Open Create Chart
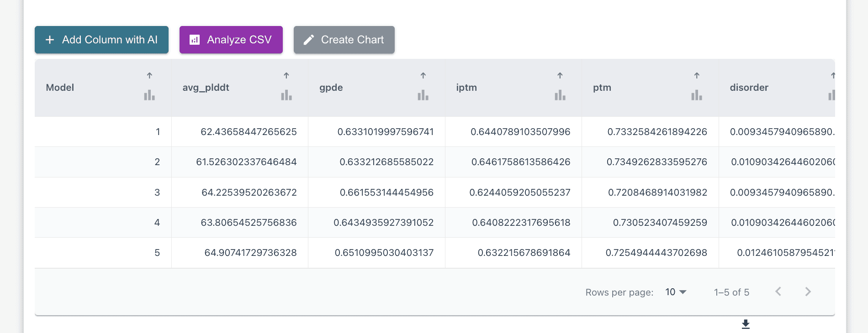 [x=344, y=40]
